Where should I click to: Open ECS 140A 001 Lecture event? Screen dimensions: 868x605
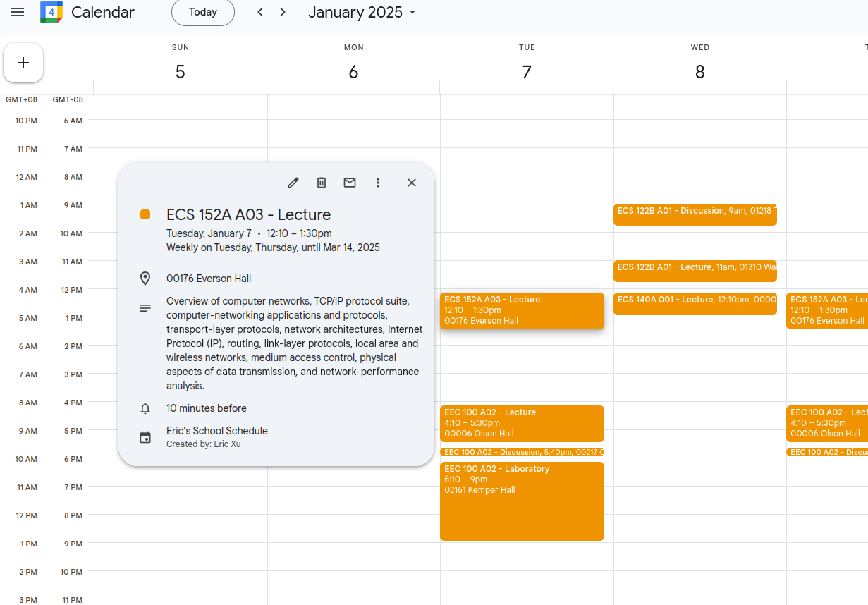click(695, 304)
